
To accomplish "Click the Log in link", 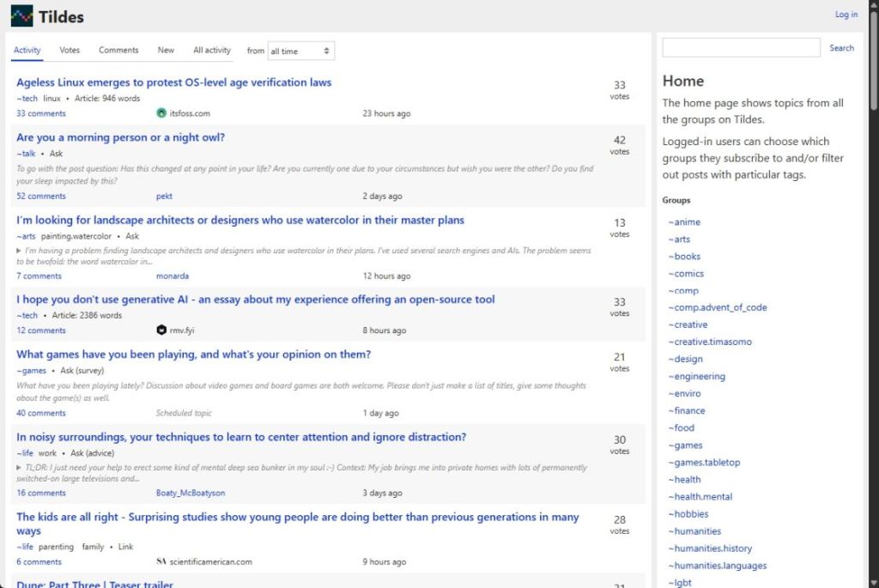I will tap(846, 15).
